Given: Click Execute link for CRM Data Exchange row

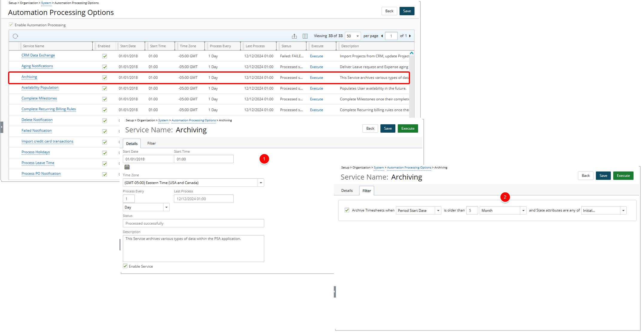Looking at the screenshot, I should (316, 56).
